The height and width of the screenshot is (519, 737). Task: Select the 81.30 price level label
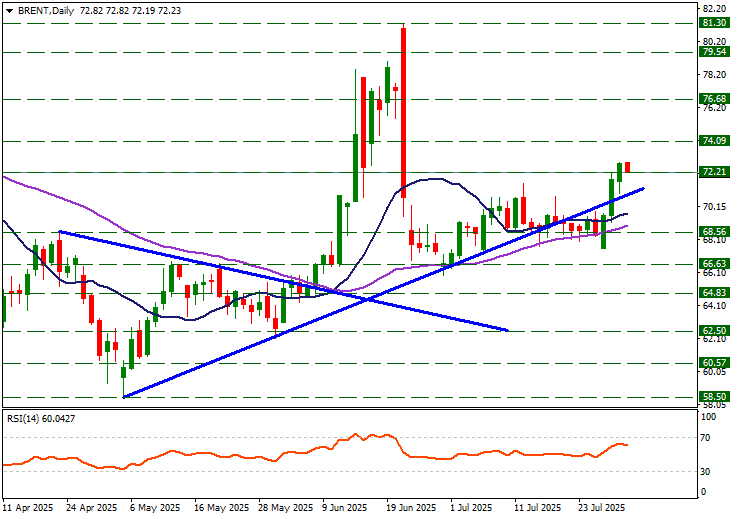714,23
